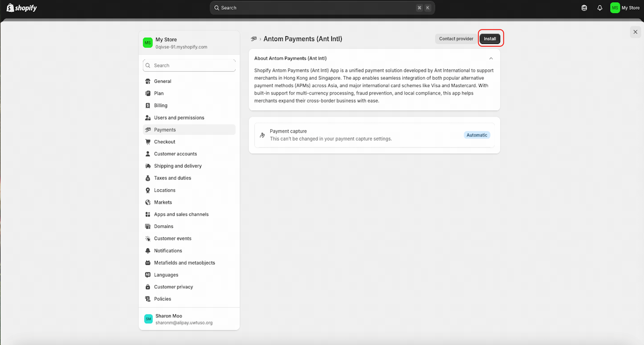Open the My Store account menu in the top bar
644x345 pixels.
[625, 8]
